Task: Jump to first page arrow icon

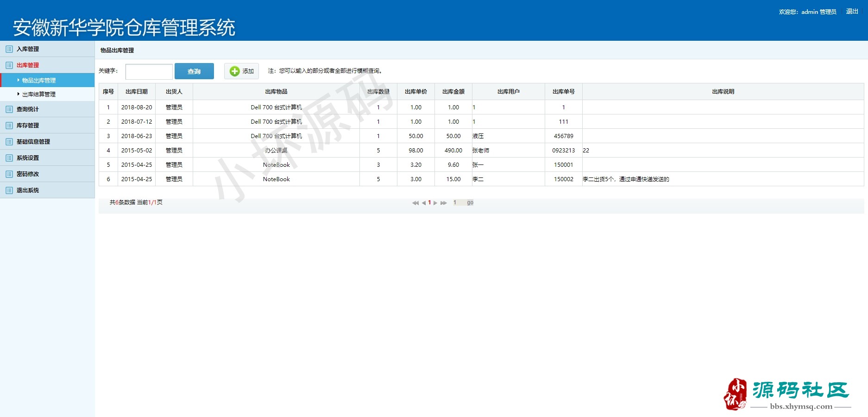Action: coord(415,203)
